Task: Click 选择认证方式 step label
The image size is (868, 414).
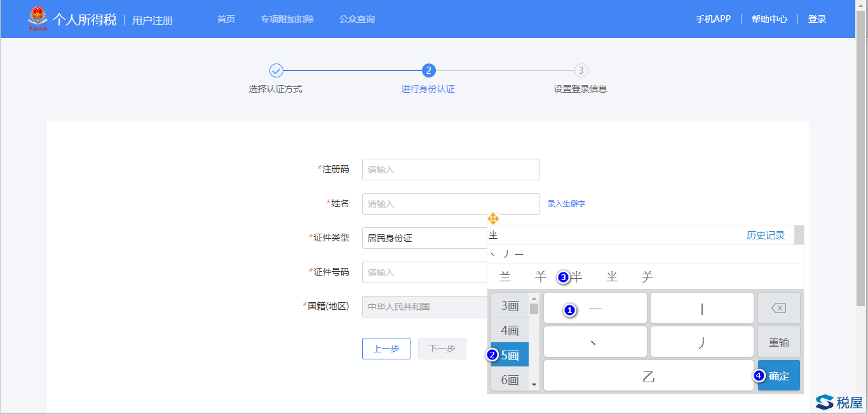Action: [275, 89]
